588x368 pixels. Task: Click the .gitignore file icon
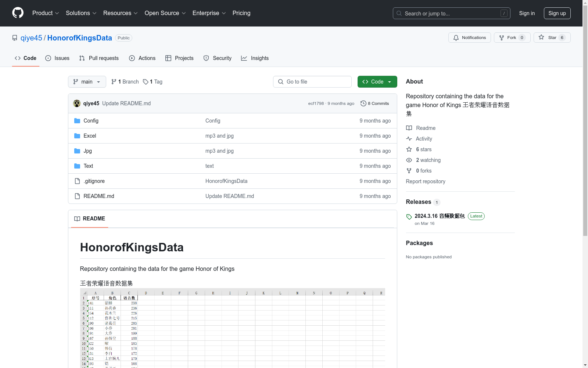[77, 181]
